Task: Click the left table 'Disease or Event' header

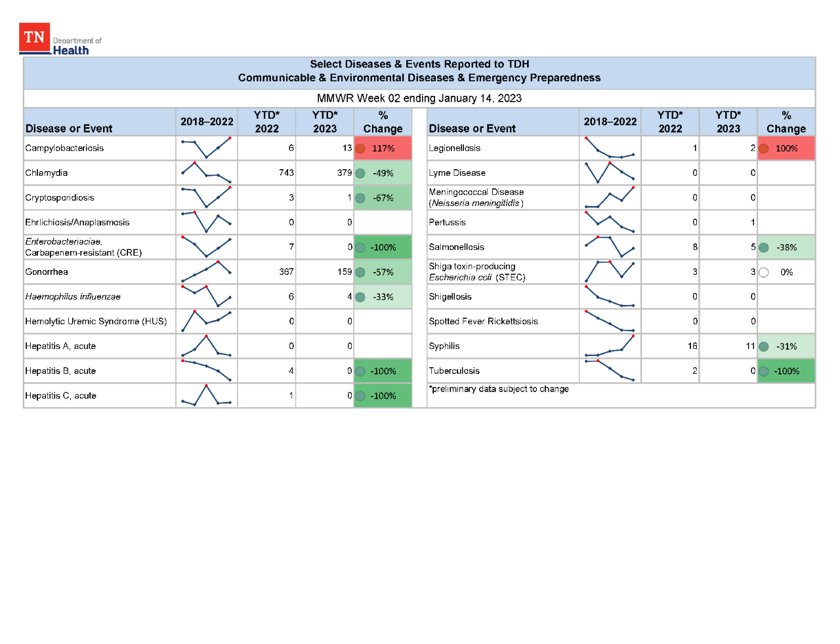Action: coord(69,129)
